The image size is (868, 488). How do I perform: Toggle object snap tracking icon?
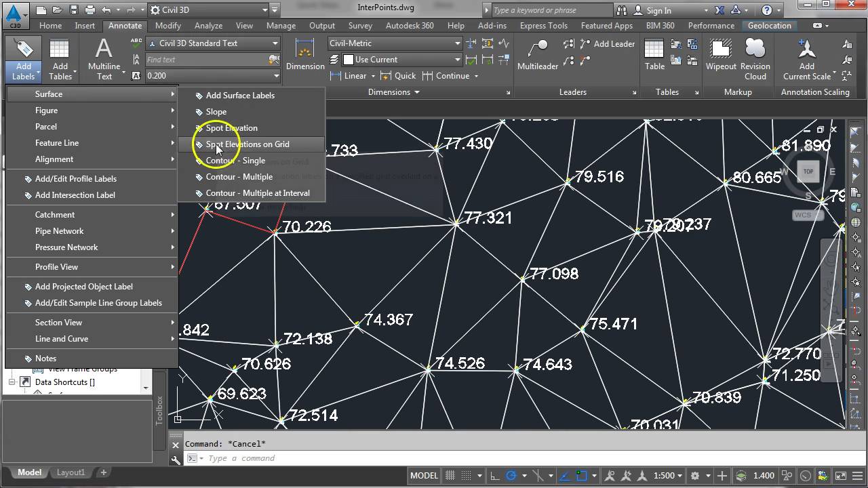point(564,475)
